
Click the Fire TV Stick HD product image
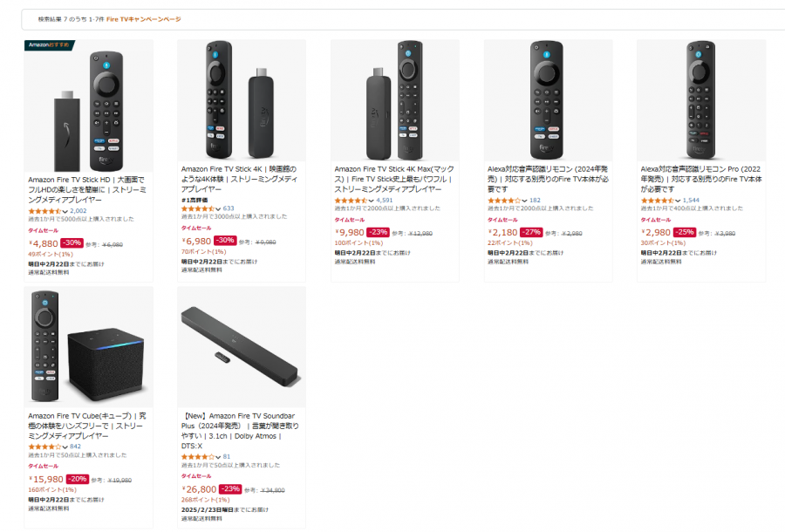tap(88, 105)
